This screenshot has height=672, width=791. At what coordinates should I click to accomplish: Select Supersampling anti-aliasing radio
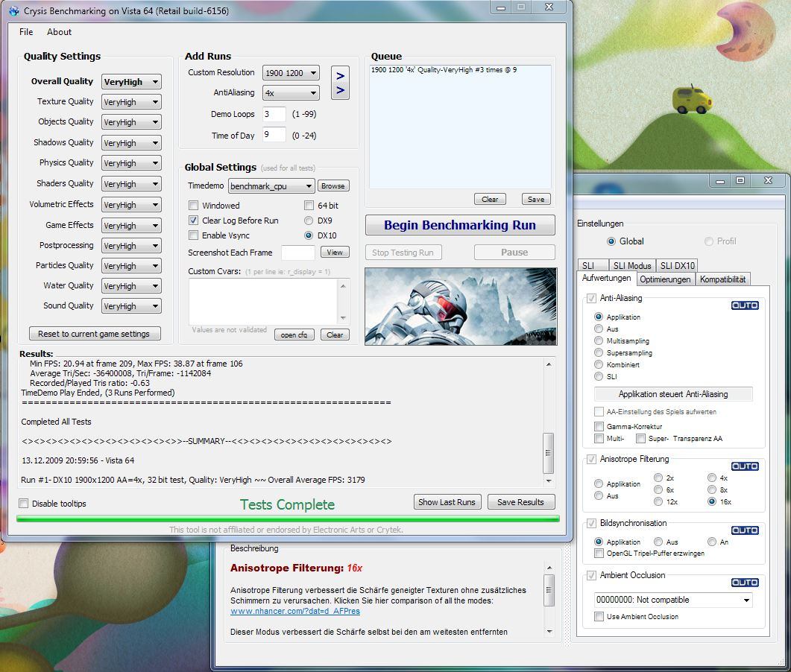pyautogui.click(x=599, y=352)
